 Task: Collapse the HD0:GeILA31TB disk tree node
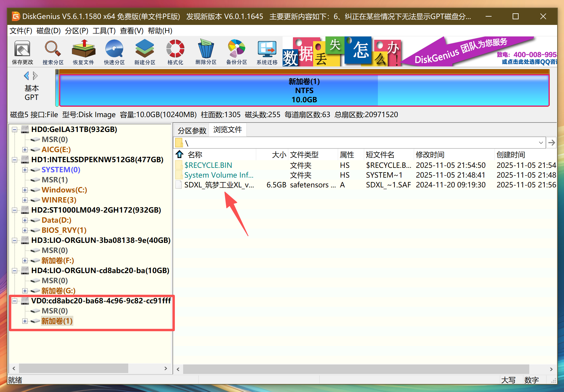[14, 130]
